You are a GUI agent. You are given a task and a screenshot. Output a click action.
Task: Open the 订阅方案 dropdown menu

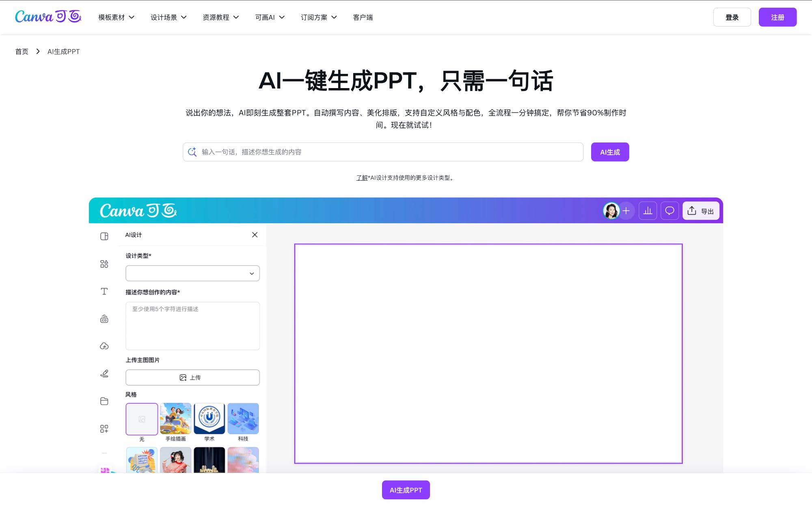click(x=319, y=17)
